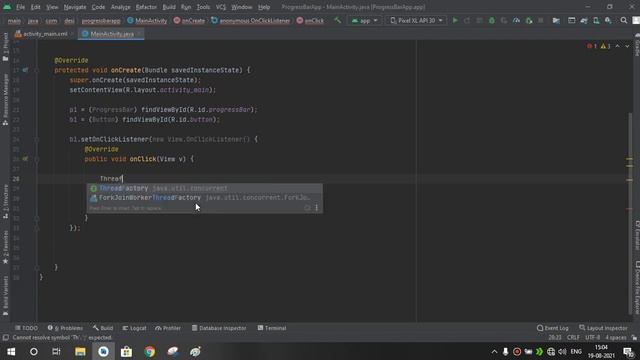The height and width of the screenshot is (360, 640).
Task: Click the Make Project hammer icon
Action: pos(337,20)
